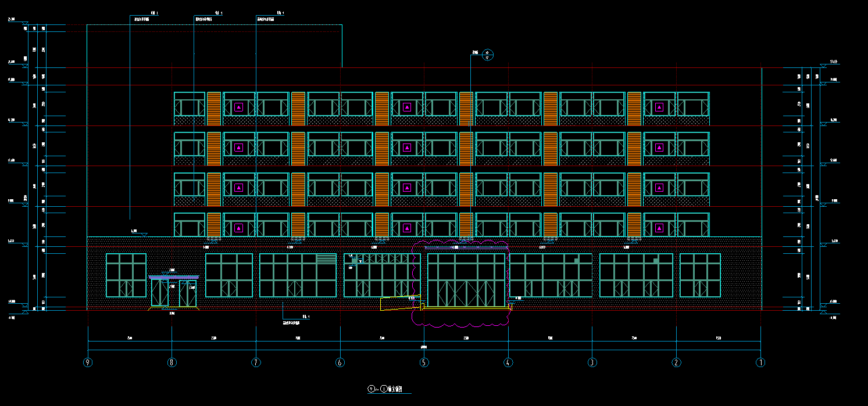Click the axis bubble numbered 4
868x406 pixels.
508,362
